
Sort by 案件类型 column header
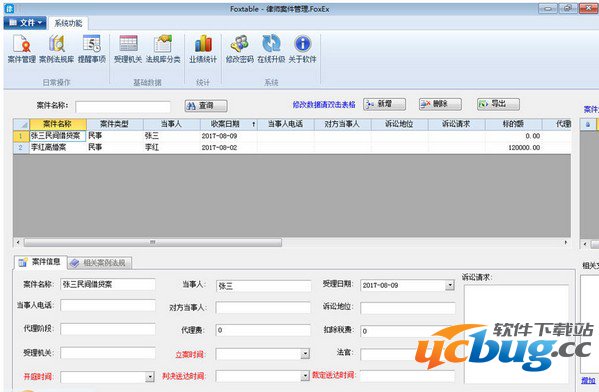click(x=115, y=124)
